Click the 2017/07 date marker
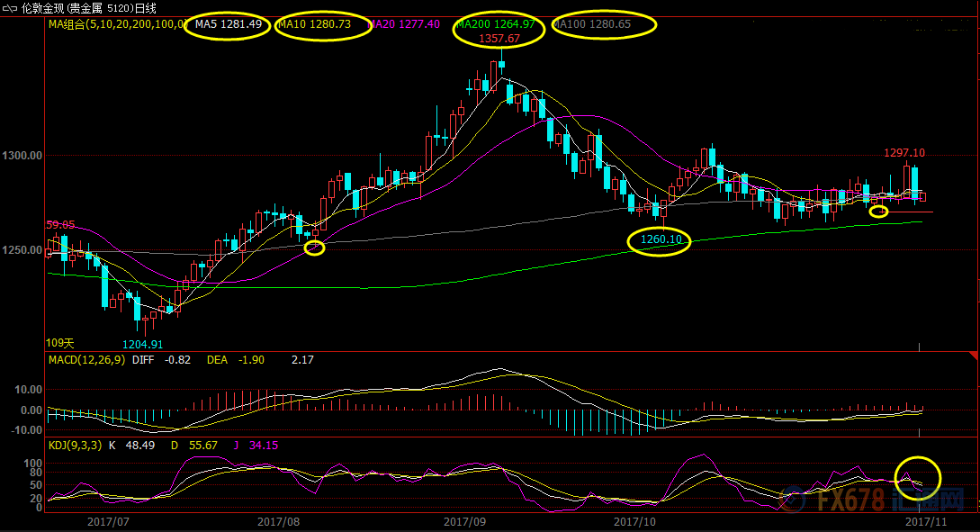This screenshot has height=532, width=980. 108,521
